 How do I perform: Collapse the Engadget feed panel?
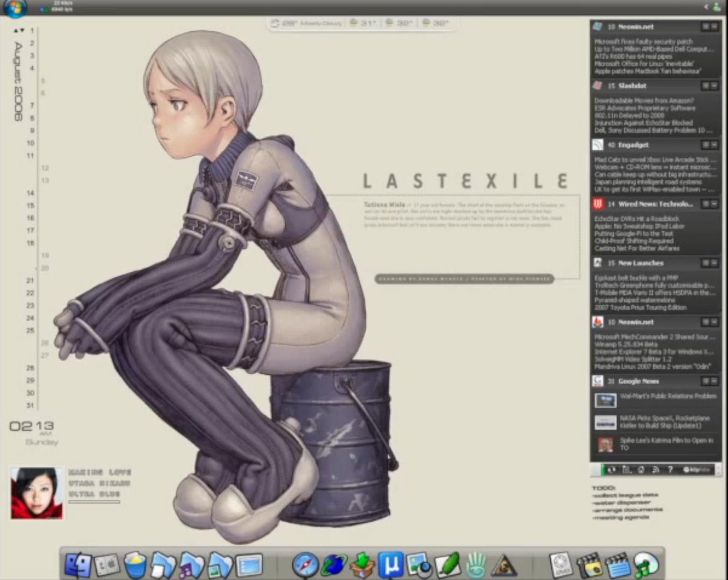click(x=714, y=145)
